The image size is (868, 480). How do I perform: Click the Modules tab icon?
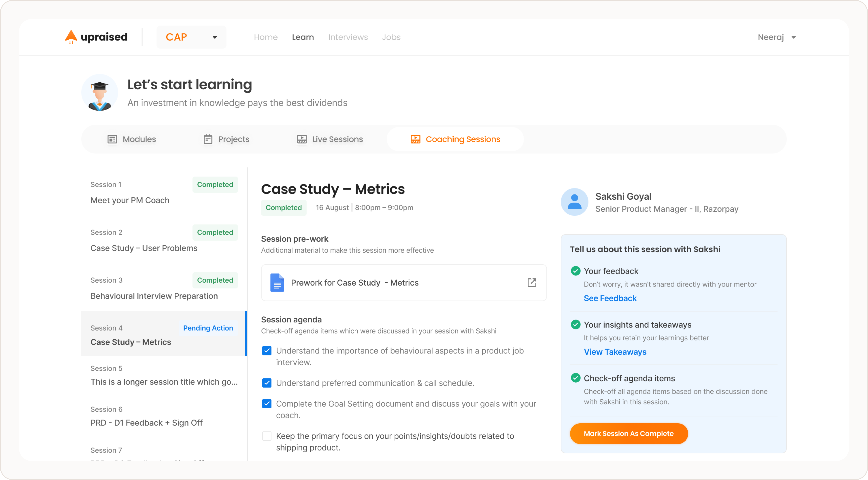click(x=112, y=139)
